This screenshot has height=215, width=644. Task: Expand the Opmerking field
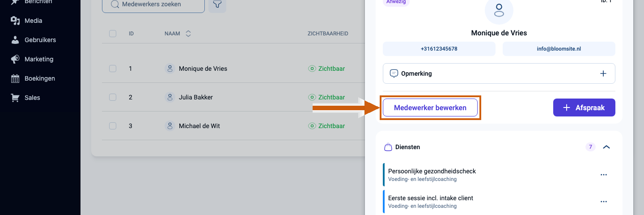tap(499, 73)
